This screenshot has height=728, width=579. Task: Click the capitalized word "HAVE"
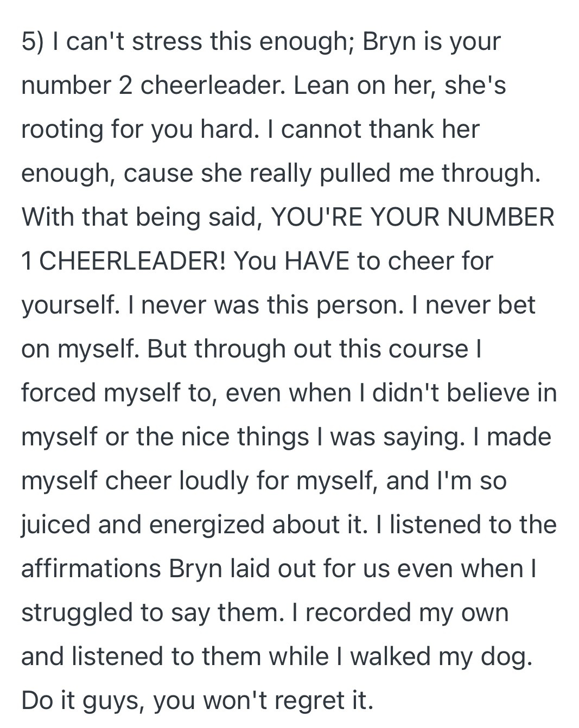click(317, 261)
